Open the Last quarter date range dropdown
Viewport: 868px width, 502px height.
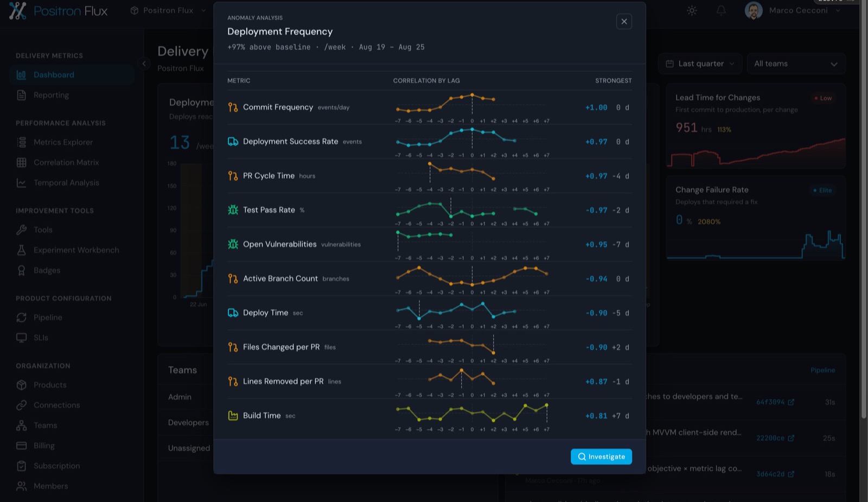[x=700, y=63]
